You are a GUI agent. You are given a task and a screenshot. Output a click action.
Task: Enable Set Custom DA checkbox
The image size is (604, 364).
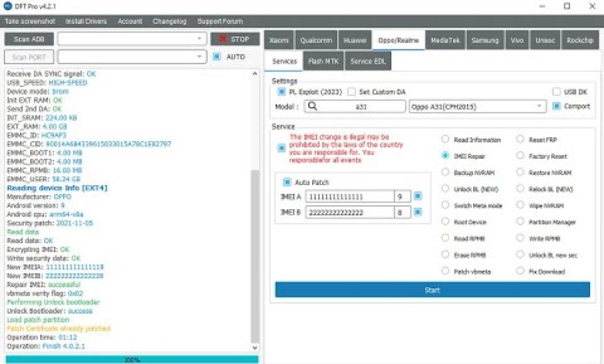coord(352,91)
